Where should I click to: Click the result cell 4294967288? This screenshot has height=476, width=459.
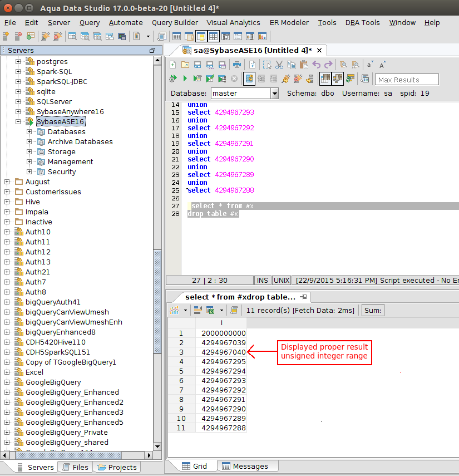click(221, 428)
